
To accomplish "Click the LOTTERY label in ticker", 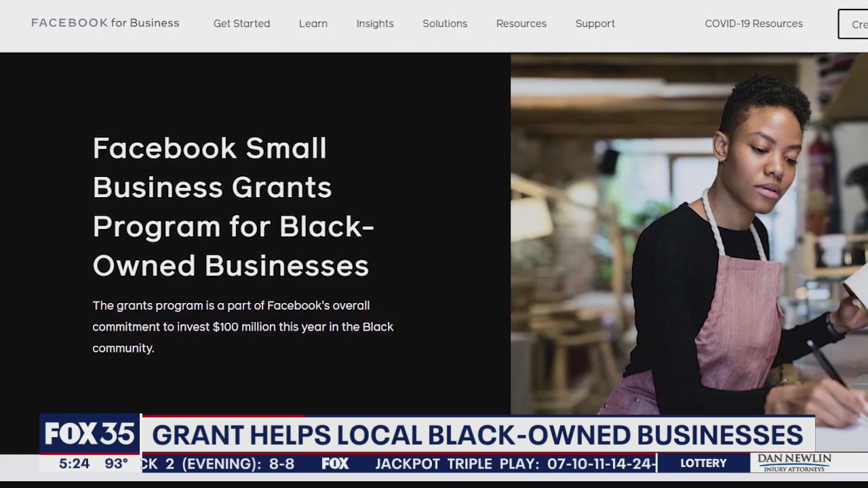I will [x=703, y=463].
